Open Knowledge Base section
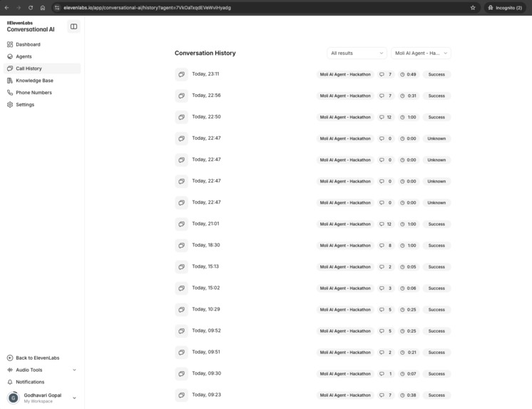Viewport: 532px width, 409px height. click(42, 81)
